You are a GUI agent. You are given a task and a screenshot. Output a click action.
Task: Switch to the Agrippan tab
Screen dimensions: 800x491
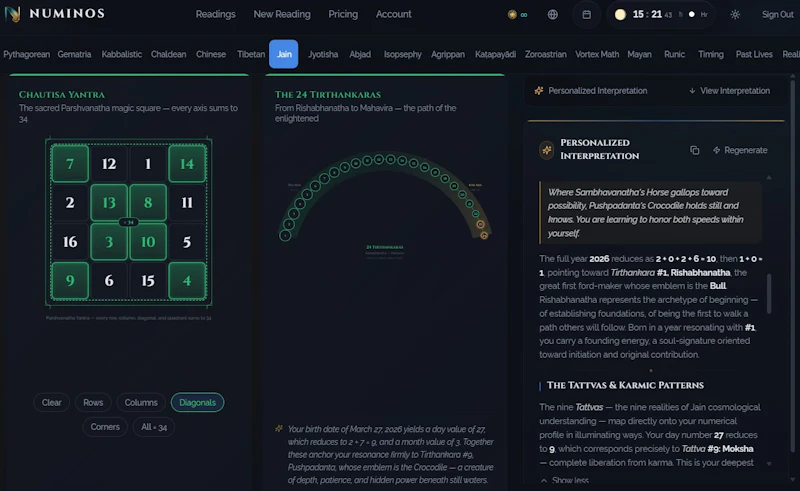(448, 54)
